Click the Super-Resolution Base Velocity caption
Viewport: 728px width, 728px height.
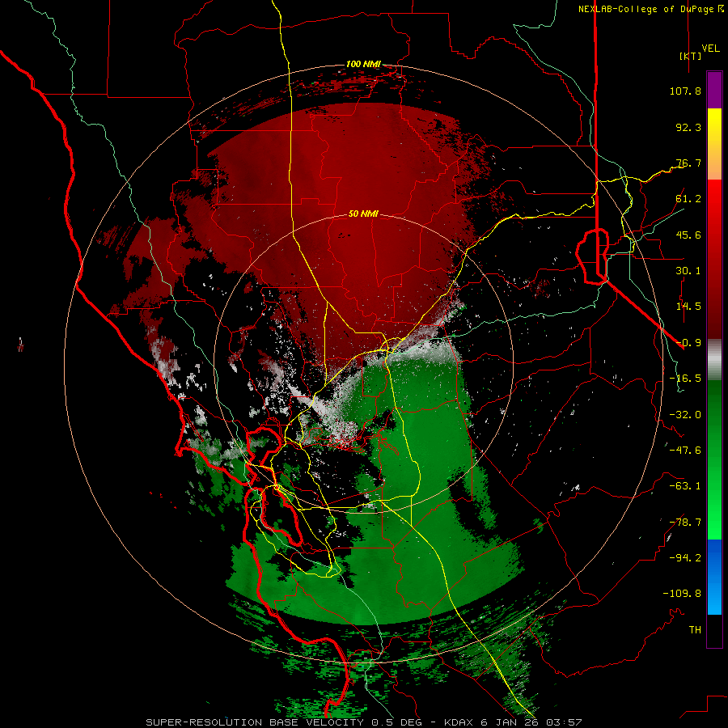tap(363, 722)
